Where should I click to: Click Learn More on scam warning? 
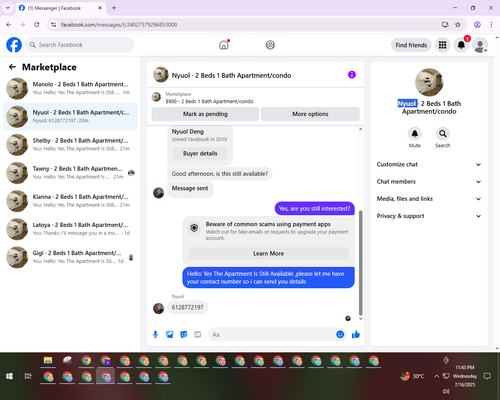[x=268, y=253]
